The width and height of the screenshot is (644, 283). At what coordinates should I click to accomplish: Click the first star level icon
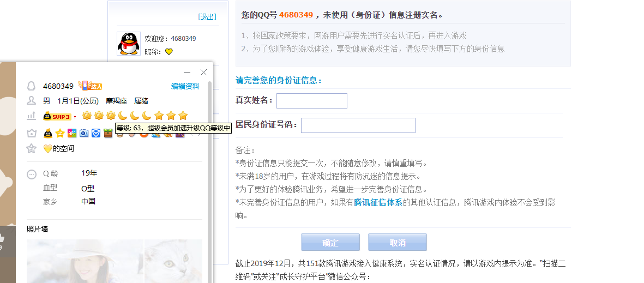click(x=159, y=116)
